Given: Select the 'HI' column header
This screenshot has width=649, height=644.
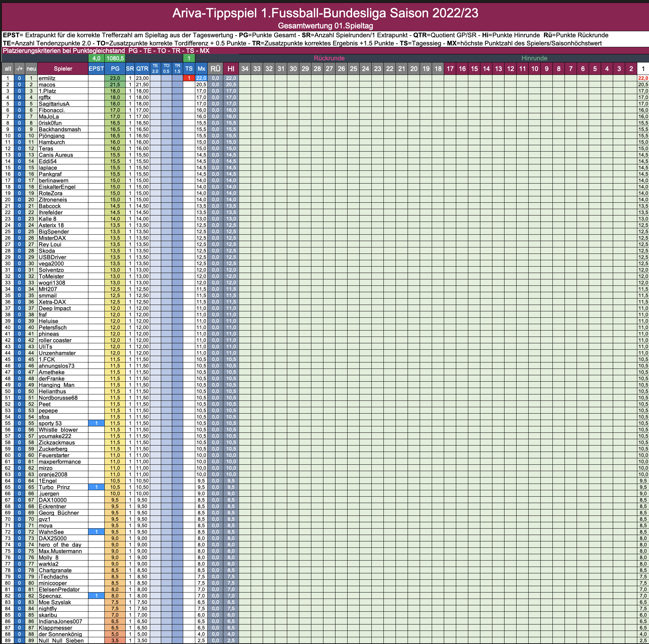Looking at the screenshot, I should [231, 69].
